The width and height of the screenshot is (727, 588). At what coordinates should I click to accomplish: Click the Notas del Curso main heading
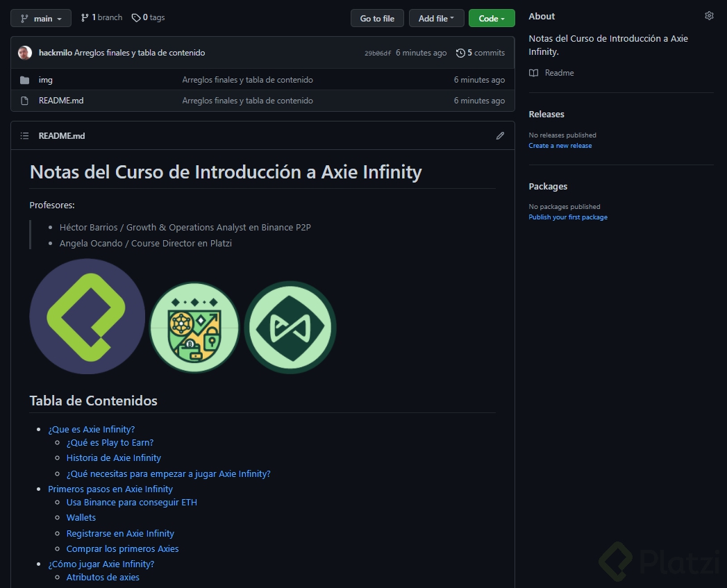(226, 172)
